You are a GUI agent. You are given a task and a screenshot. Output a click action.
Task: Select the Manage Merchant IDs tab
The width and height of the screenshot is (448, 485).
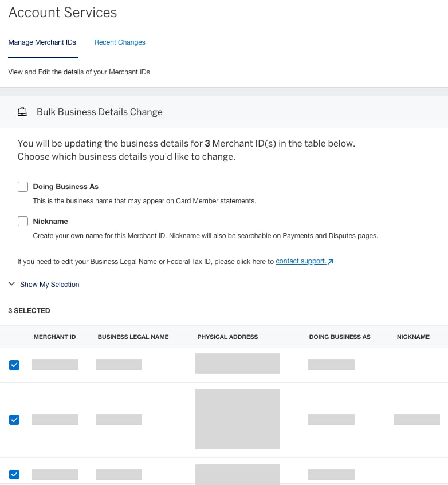coord(42,42)
